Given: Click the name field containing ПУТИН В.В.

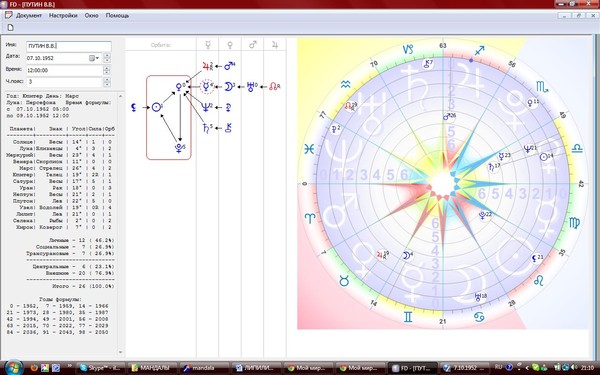Looking at the screenshot, I should tap(69, 46).
